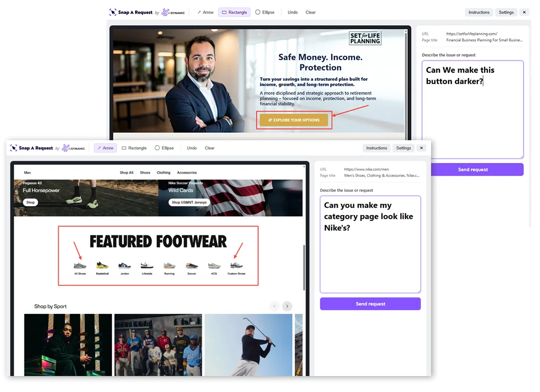The image size is (540, 392).
Task: Click the Set for Life Planning logo
Action: (x=365, y=38)
